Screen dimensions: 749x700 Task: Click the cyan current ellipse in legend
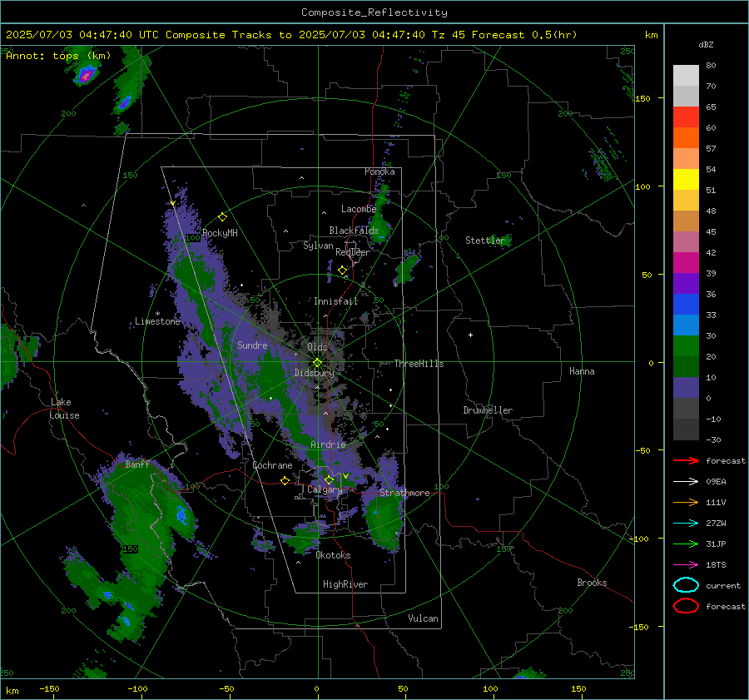pos(686,585)
